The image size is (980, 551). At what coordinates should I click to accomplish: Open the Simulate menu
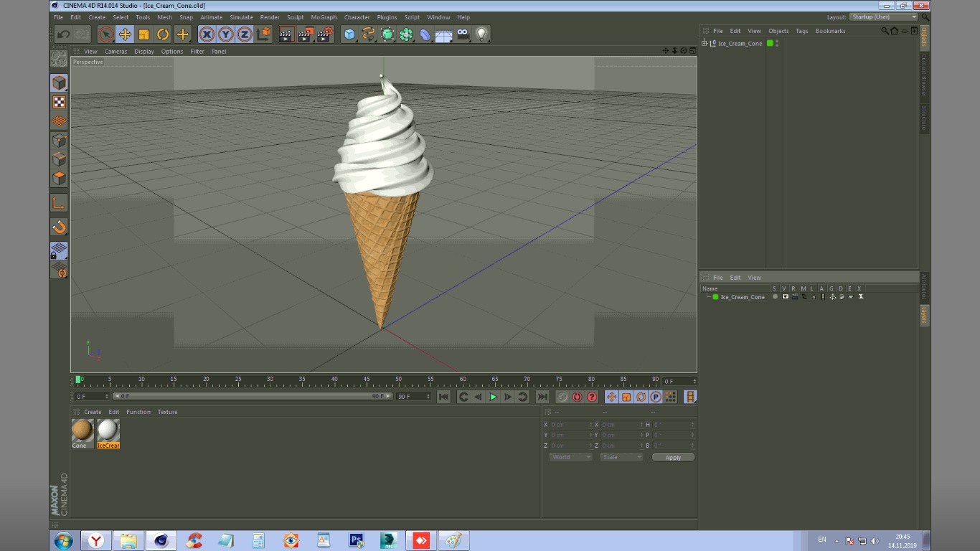coord(241,17)
